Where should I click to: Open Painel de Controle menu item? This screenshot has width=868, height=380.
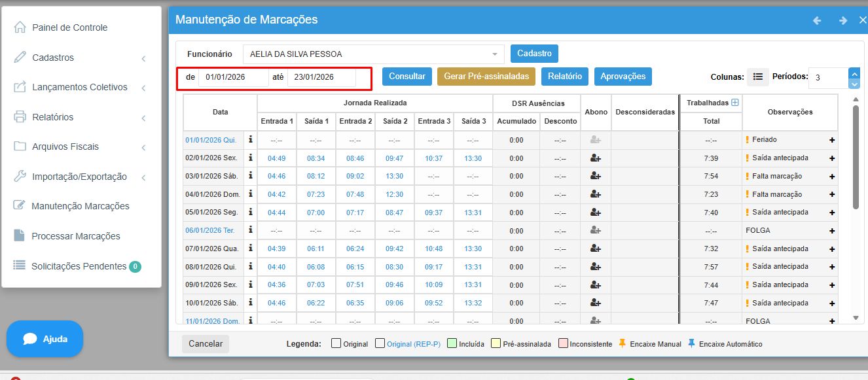tap(69, 27)
